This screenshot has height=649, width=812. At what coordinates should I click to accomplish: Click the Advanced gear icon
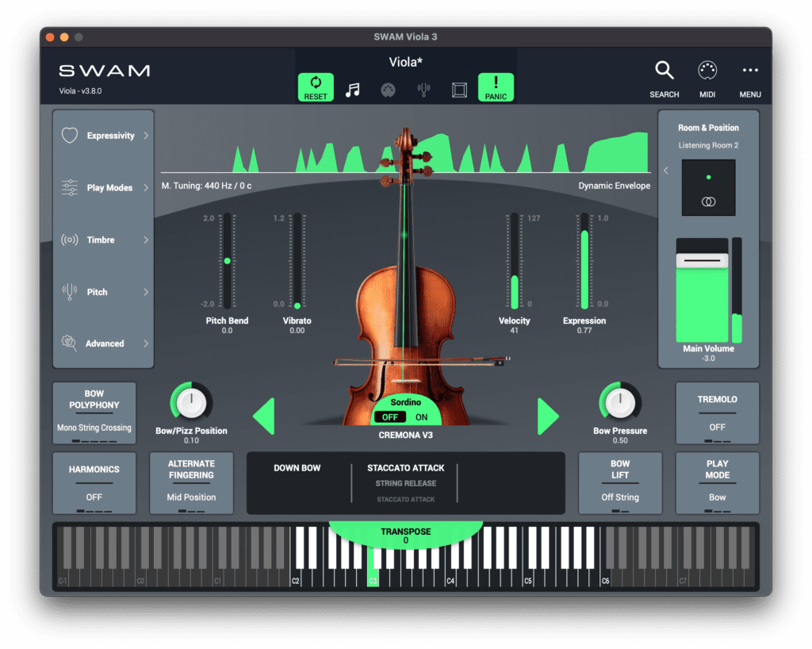tap(70, 344)
